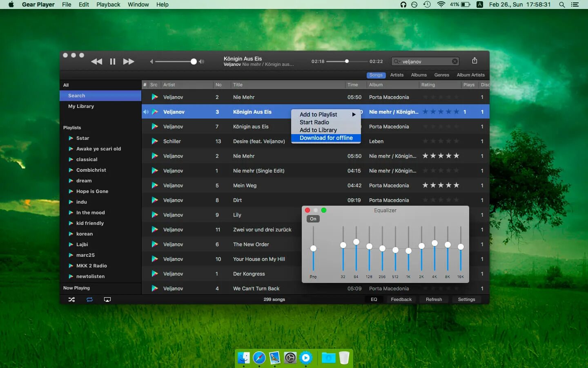Switch to the Album Artists tab
The image size is (588, 368).
coord(471,75)
